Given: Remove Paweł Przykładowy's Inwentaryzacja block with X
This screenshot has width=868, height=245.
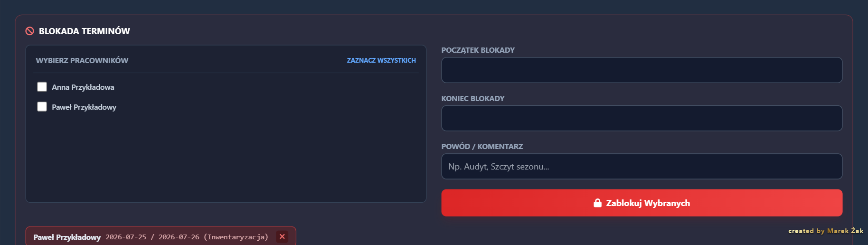Looking at the screenshot, I should 282,236.
